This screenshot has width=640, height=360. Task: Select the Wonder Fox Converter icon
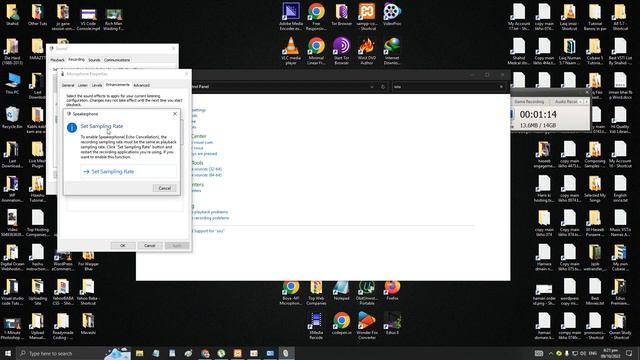367,325
